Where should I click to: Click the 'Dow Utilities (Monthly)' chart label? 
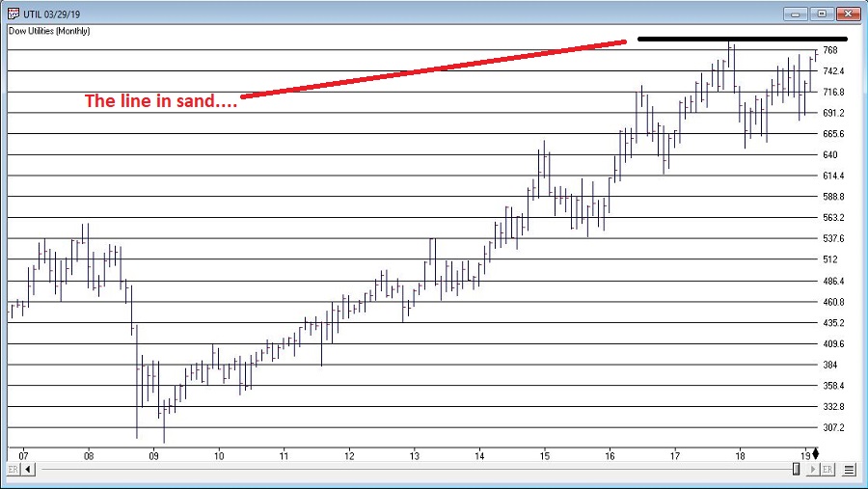(x=49, y=31)
